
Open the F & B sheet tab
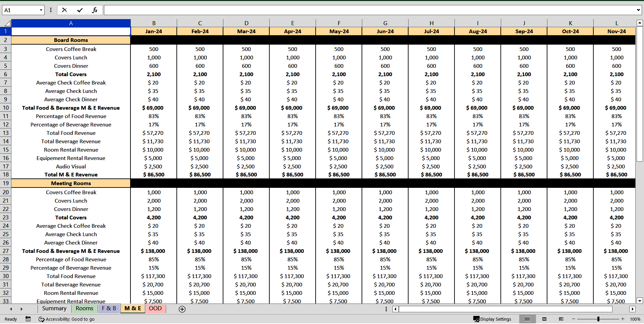(x=109, y=309)
